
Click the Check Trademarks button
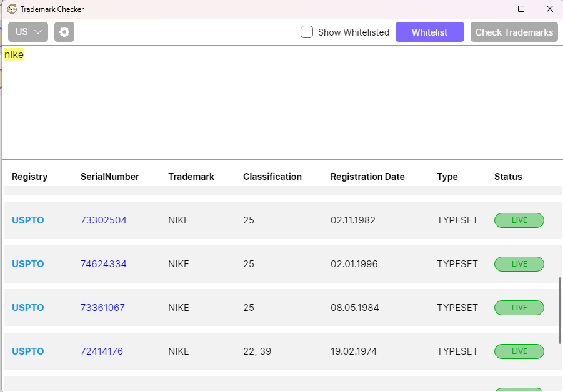tap(514, 32)
